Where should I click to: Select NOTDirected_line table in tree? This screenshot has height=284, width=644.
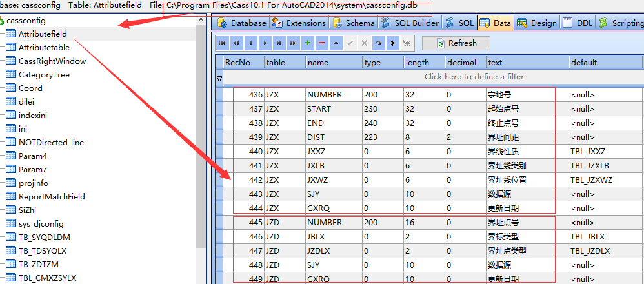[x=51, y=143]
